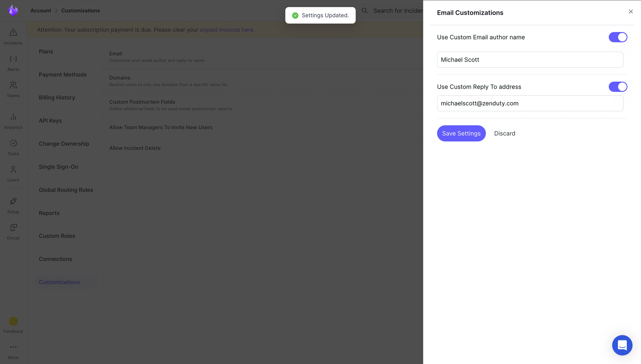This screenshot has width=641, height=364.
Task: Open the Zenduty home logo
Action: (13, 10)
